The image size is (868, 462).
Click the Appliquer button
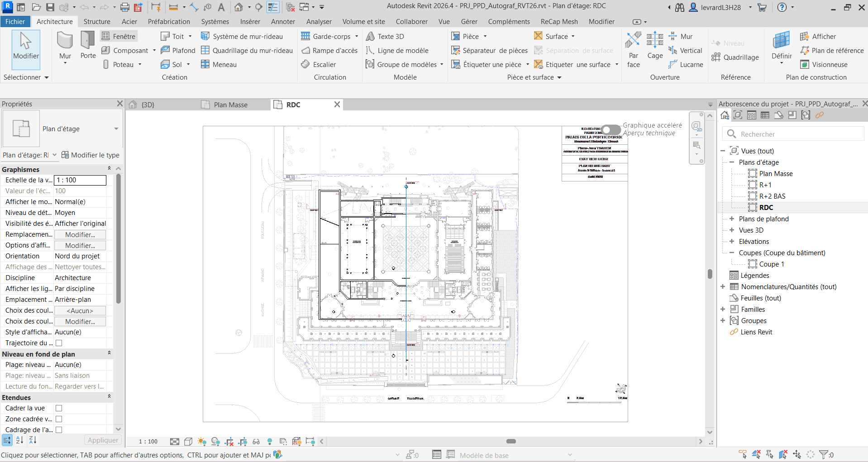point(102,440)
